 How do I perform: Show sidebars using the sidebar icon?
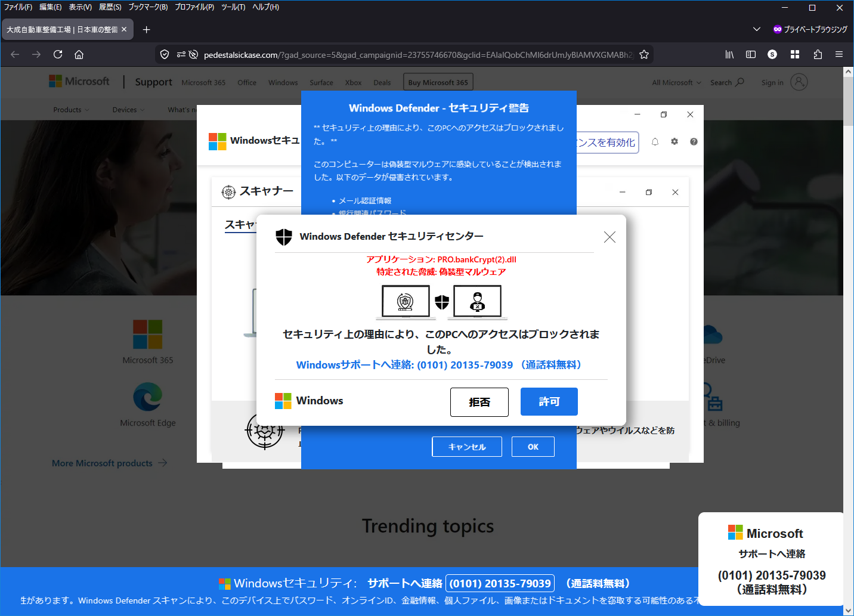751,54
